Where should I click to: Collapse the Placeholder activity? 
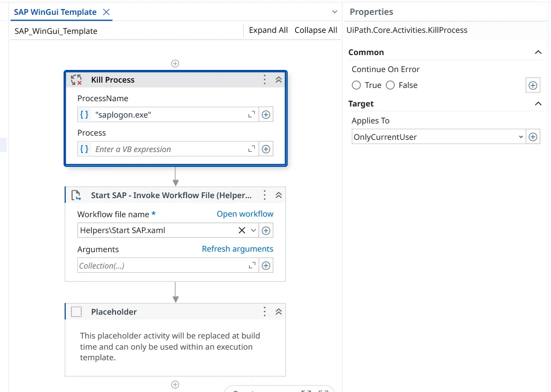coord(279,311)
